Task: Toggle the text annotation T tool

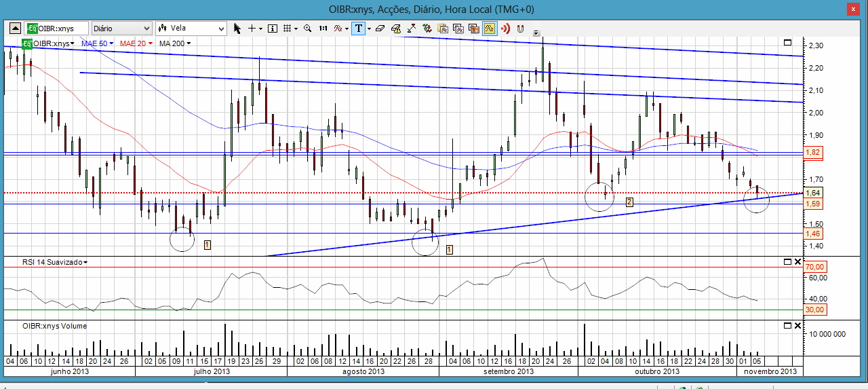Action: (357, 29)
